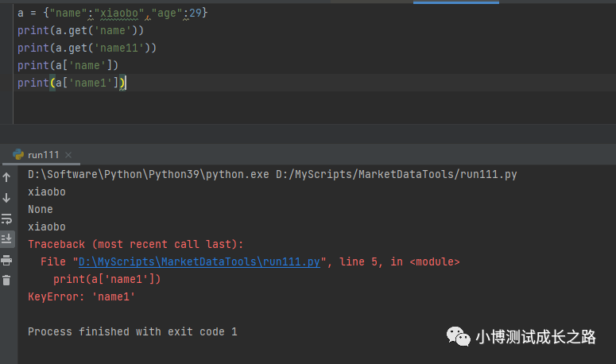Click the Down the stack trace arrow
The width and height of the screenshot is (616, 364).
pos(6,198)
